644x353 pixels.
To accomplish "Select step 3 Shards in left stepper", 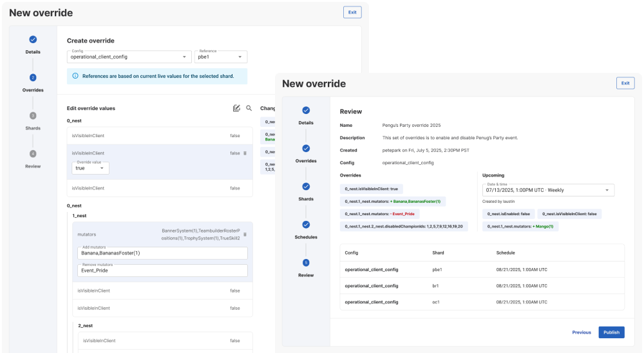I will tap(33, 116).
